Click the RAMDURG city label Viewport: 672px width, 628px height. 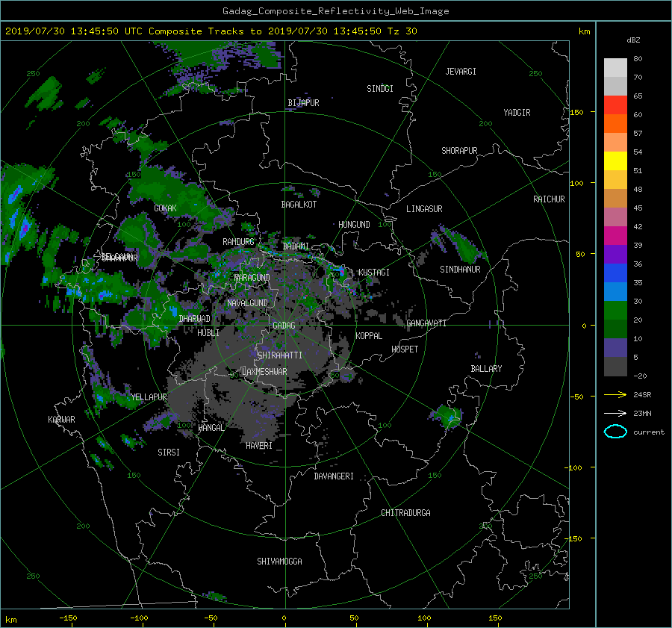point(238,242)
